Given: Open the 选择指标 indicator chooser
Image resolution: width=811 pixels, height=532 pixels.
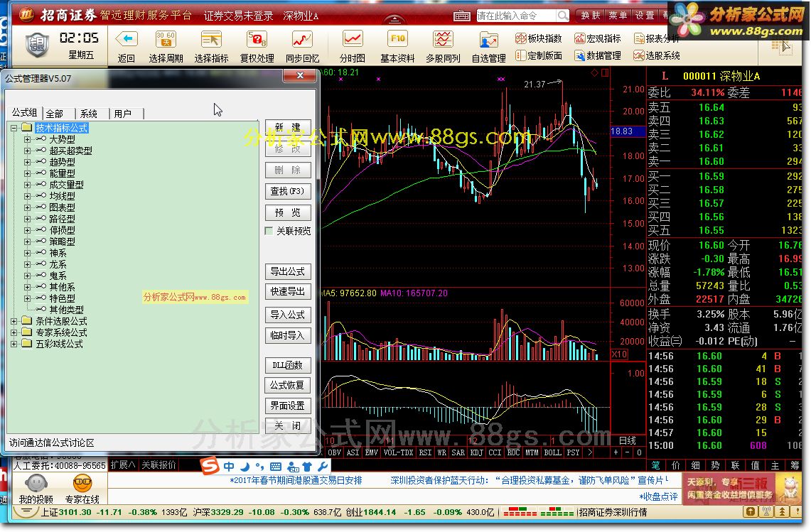Looking at the screenshot, I should tap(211, 39).
